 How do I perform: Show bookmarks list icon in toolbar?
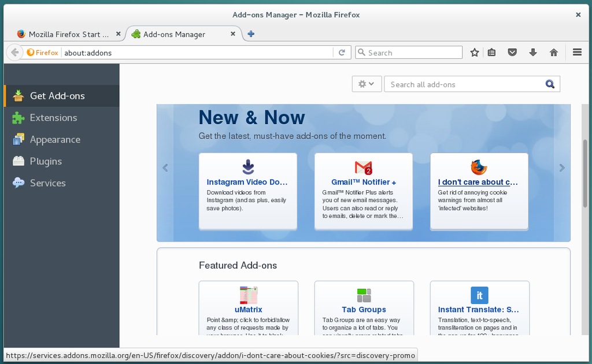[x=491, y=53]
